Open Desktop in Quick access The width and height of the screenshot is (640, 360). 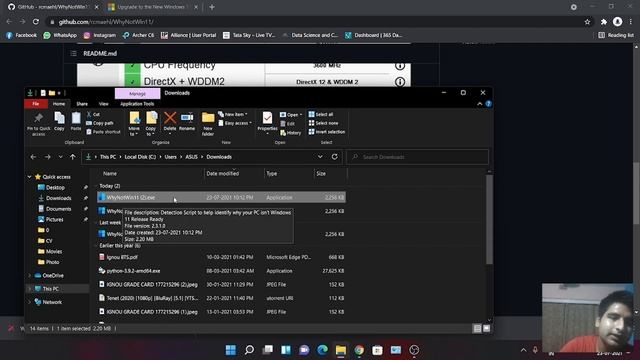(55, 187)
